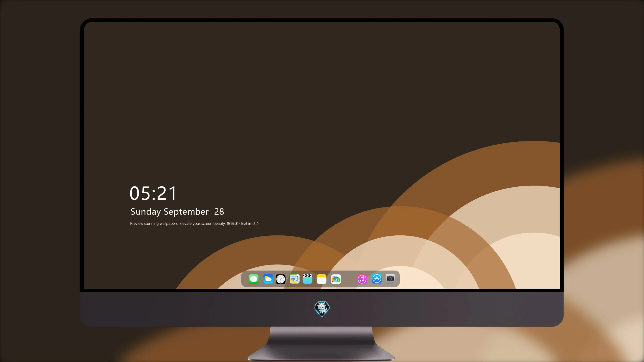Open the Newsstand app icon in dock
This screenshot has width=644, height=362.
click(336, 279)
